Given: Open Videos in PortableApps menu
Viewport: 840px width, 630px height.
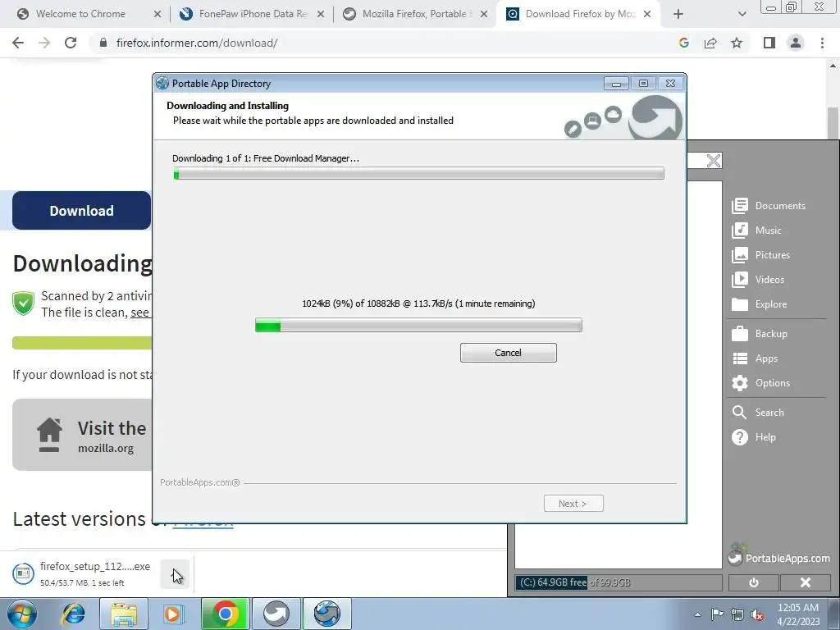Looking at the screenshot, I should [x=758, y=280].
